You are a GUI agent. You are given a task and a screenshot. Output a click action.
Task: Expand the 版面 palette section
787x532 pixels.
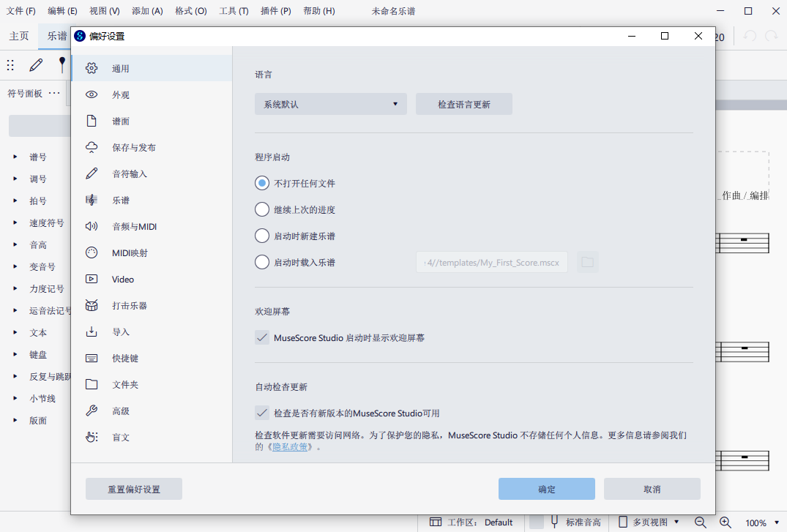15,420
